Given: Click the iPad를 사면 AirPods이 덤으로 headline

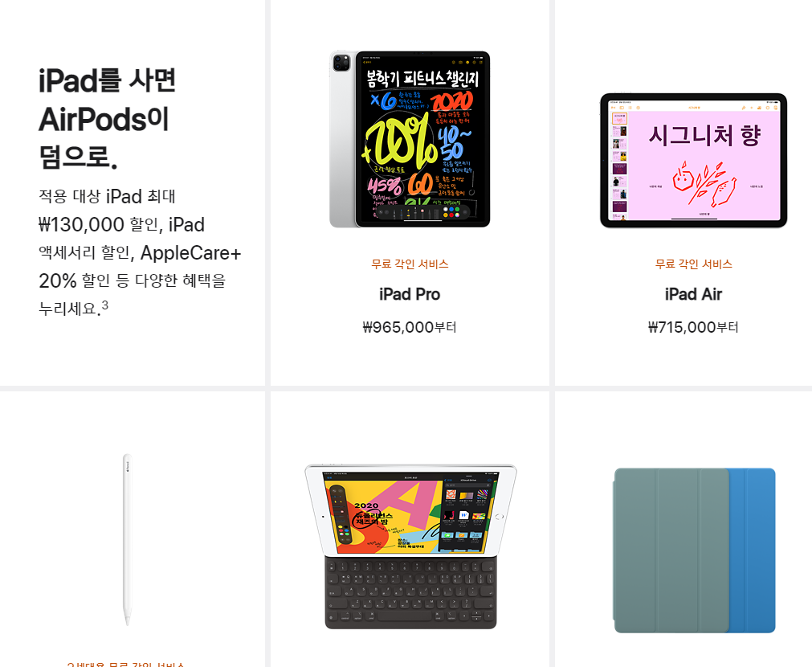Looking at the screenshot, I should point(108,119).
